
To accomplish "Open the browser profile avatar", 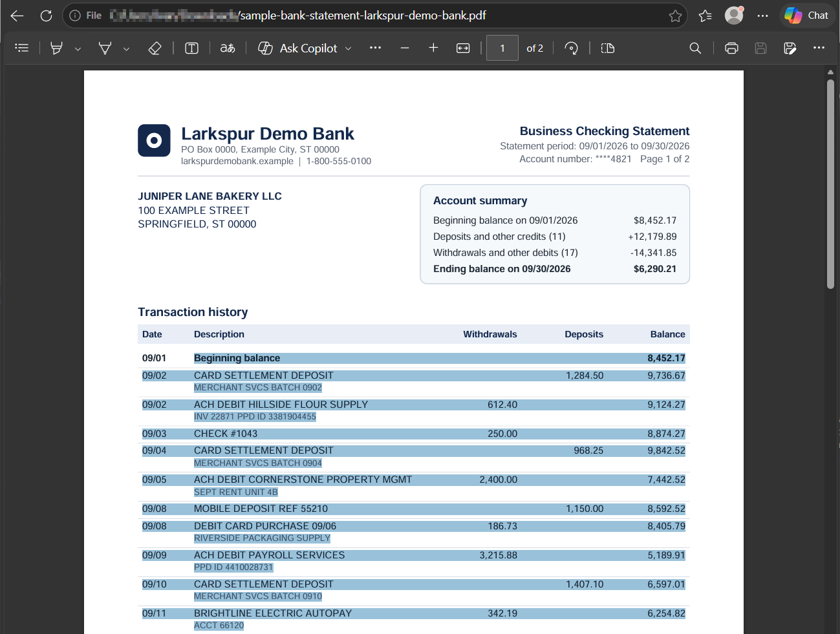I will click(734, 16).
